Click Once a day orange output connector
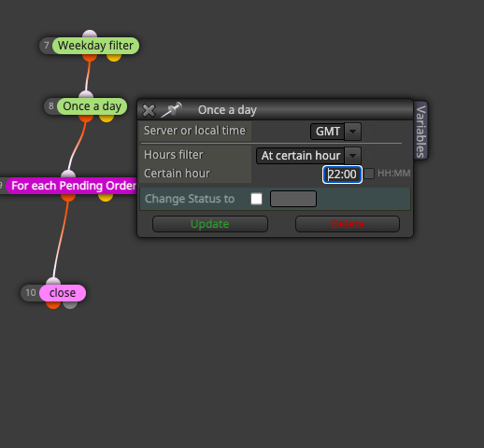Image resolution: width=484 pixels, height=448 pixels. (x=86, y=119)
